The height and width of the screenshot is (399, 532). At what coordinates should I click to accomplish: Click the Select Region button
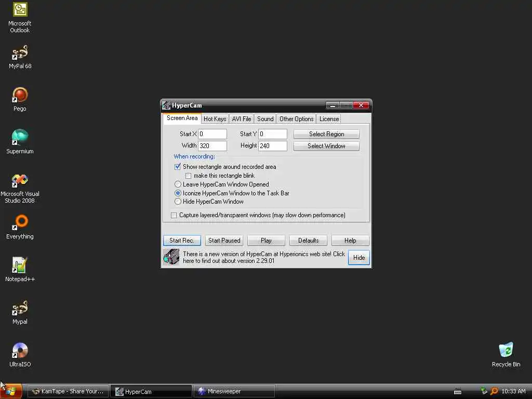pos(326,134)
